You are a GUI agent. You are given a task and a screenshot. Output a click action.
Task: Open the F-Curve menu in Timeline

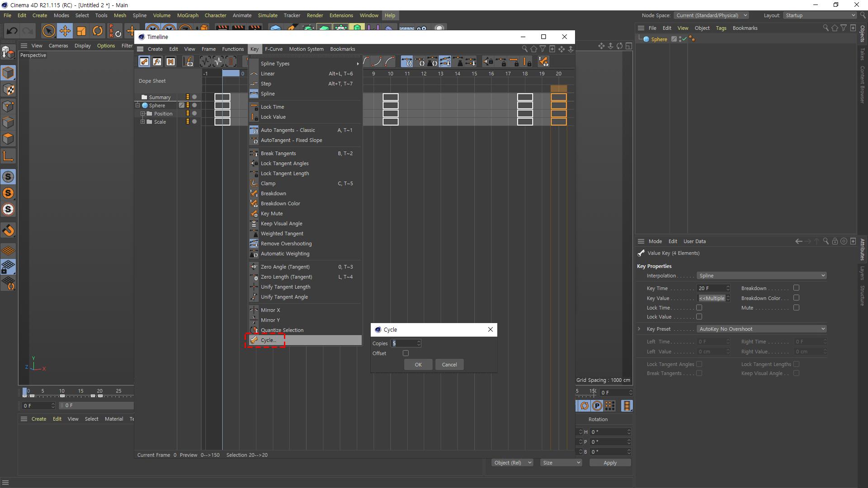(274, 49)
